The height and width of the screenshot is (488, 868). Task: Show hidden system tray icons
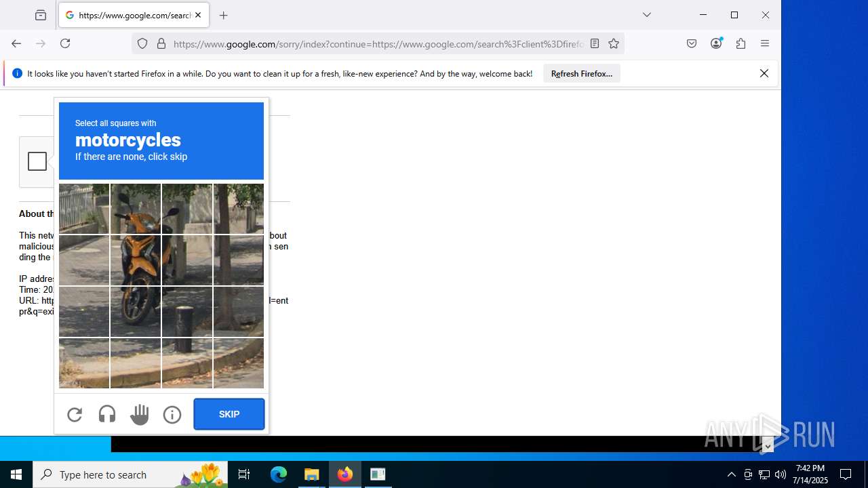coord(731,474)
